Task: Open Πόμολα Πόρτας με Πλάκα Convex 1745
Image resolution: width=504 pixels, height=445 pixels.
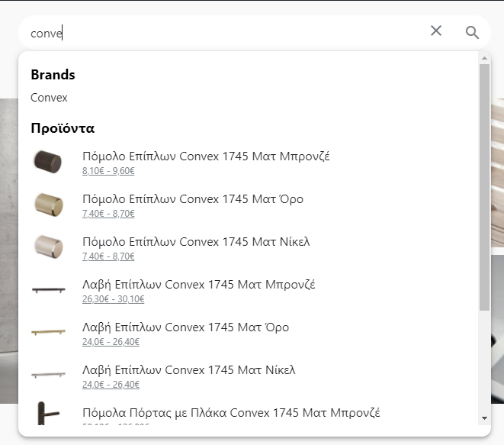Action: pos(231,412)
